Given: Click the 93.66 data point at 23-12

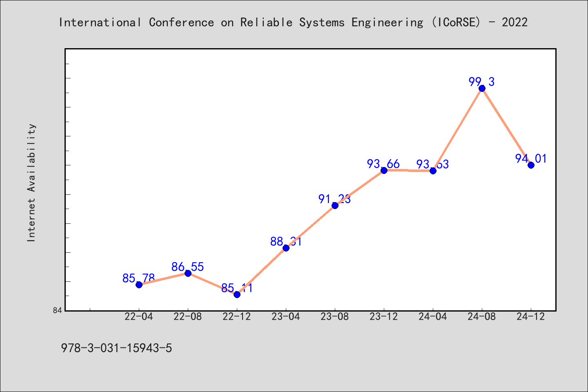Looking at the screenshot, I should (384, 170).
